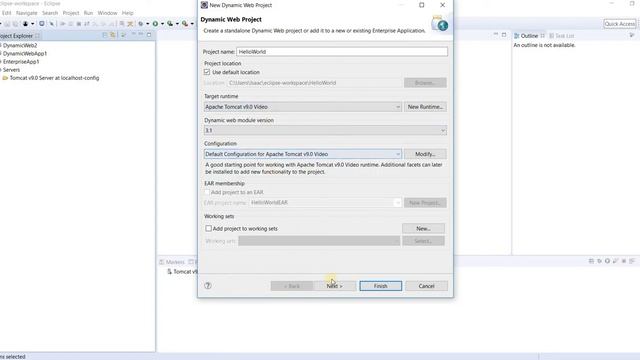The width and height of the screenshot is (640, 360).
Task: Click the Cancel button
Action: [426, 286]
